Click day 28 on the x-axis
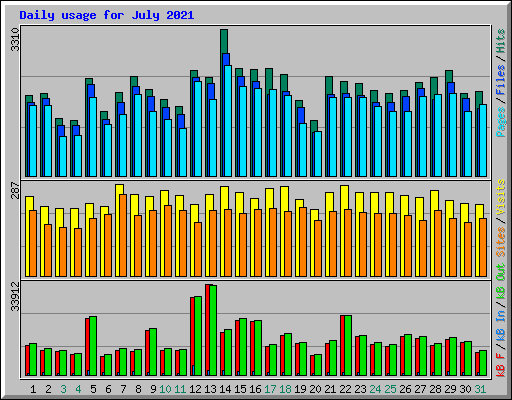Image resolution: width=512 pixels, height=400 pixels. [435, 389]
